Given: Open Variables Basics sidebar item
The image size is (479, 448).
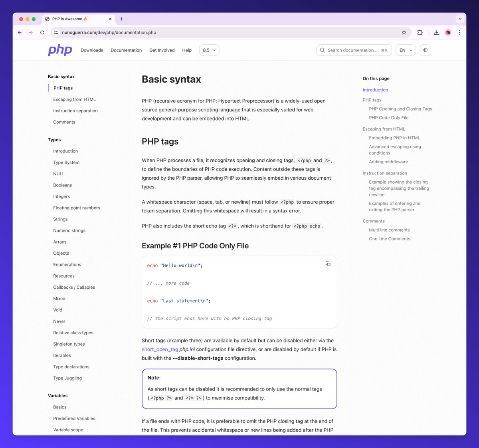Looking at the screenshot, I should (x=60, y=407).
